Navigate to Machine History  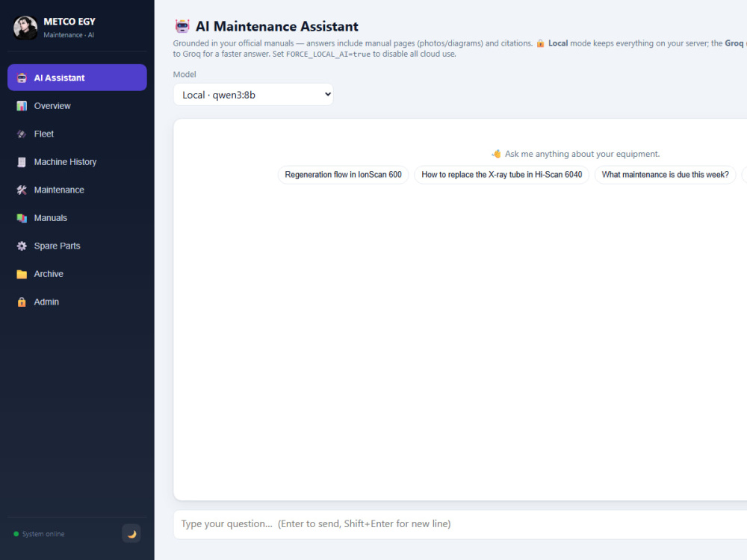tap(77, 162)
